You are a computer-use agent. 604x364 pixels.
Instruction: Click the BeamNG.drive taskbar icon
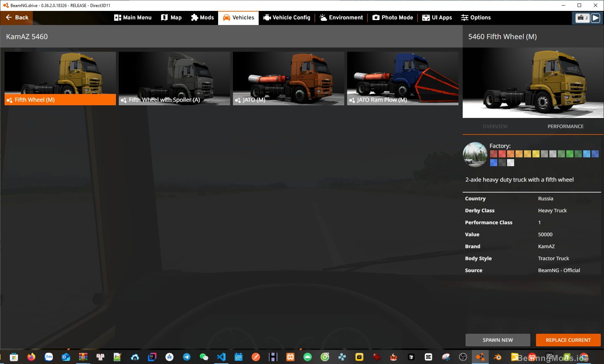(x=480, y=357)
